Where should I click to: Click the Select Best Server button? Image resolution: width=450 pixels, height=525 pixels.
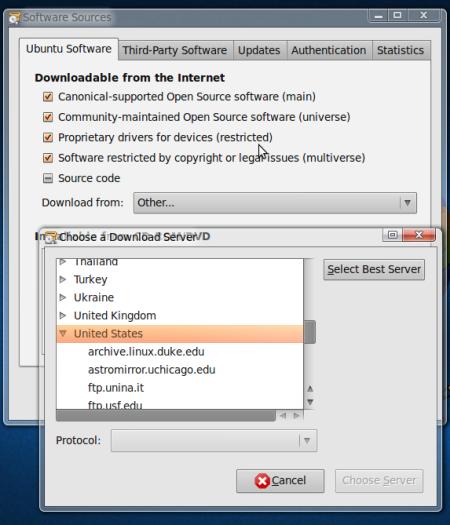point(374,269)
